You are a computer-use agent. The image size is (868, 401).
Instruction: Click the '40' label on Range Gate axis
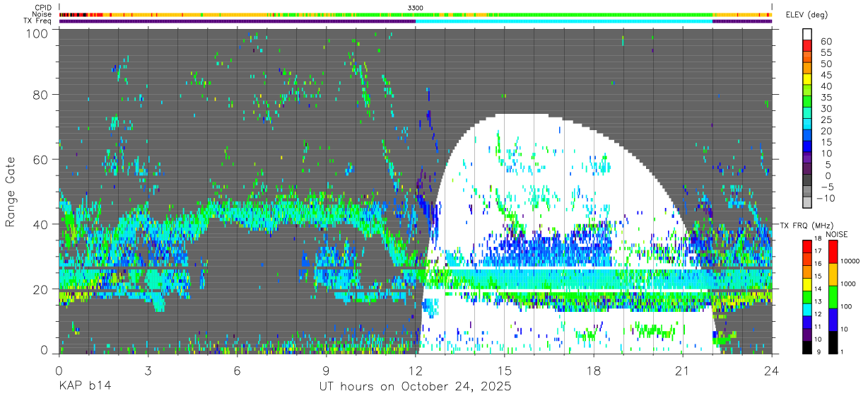pos(40,224)
